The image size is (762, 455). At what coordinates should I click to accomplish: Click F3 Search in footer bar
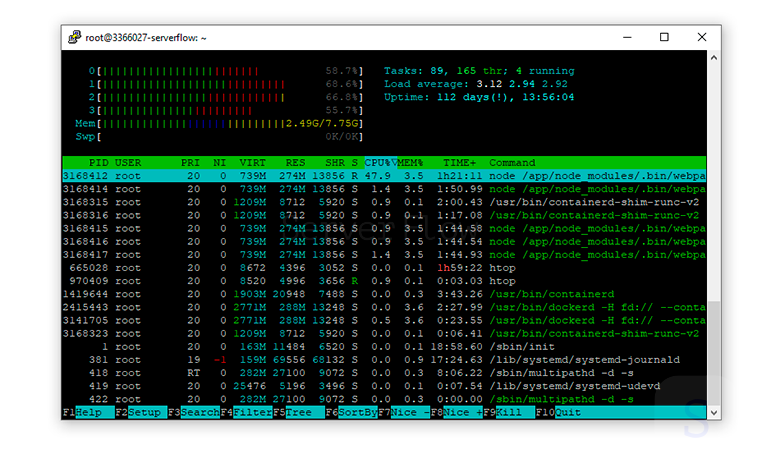tap(194, 413)
